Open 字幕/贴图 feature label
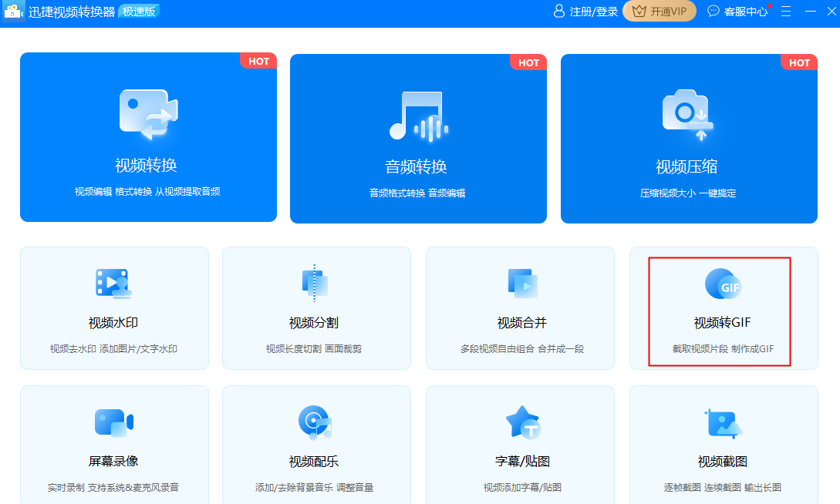 click(522, 461)
